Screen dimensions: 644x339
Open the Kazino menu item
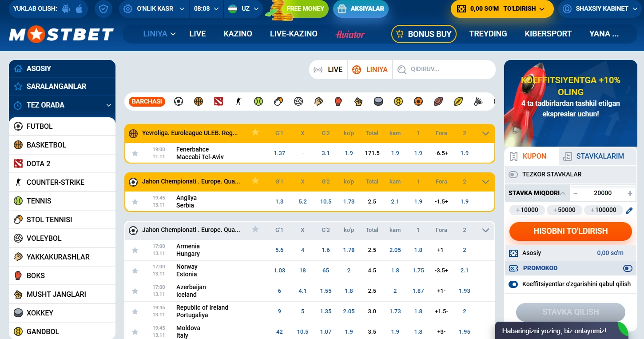click(238, 34)
